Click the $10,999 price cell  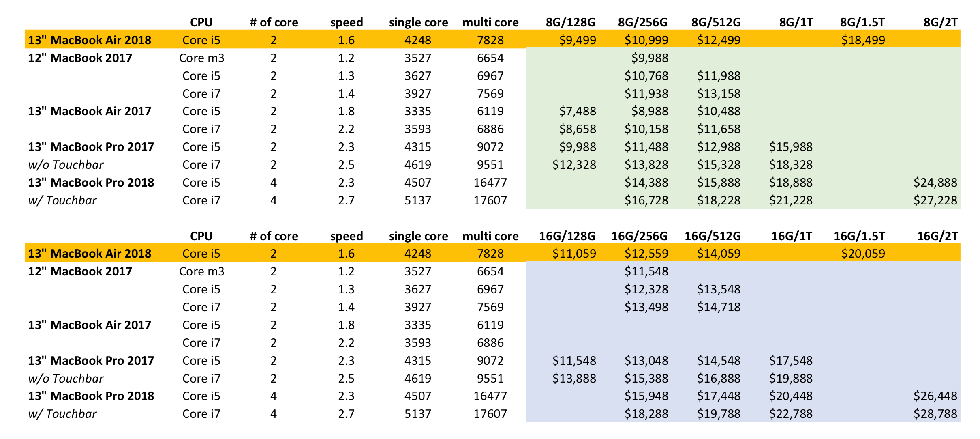pyautogui.click(x=646, y=40)
